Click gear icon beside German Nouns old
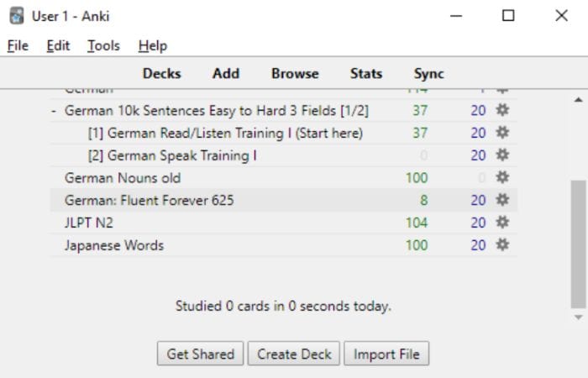 pyautogui.click(x=502, y=177)
